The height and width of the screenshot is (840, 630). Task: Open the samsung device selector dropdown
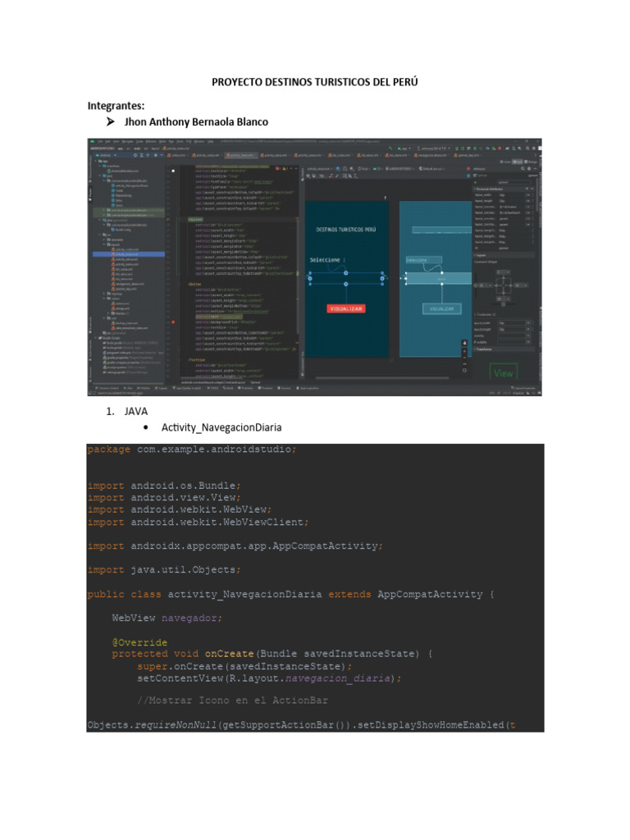coord(434,148)
